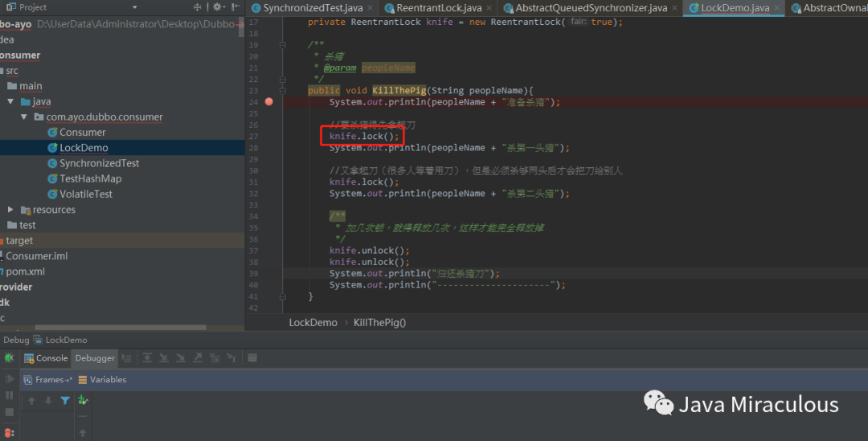Click the Step Out icon
This screenshot has height=441, width=868.
(198, 358)
